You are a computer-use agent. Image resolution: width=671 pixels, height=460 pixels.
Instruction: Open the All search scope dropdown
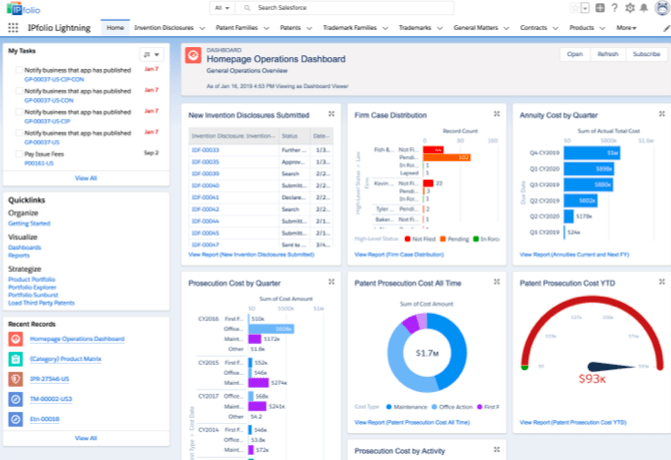222,8
